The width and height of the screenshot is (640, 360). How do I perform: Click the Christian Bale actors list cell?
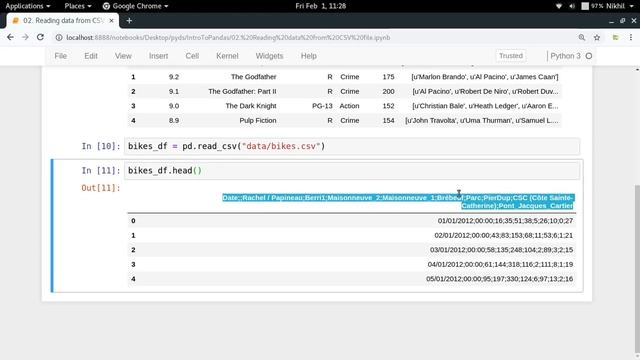click(x=485, y=106)
